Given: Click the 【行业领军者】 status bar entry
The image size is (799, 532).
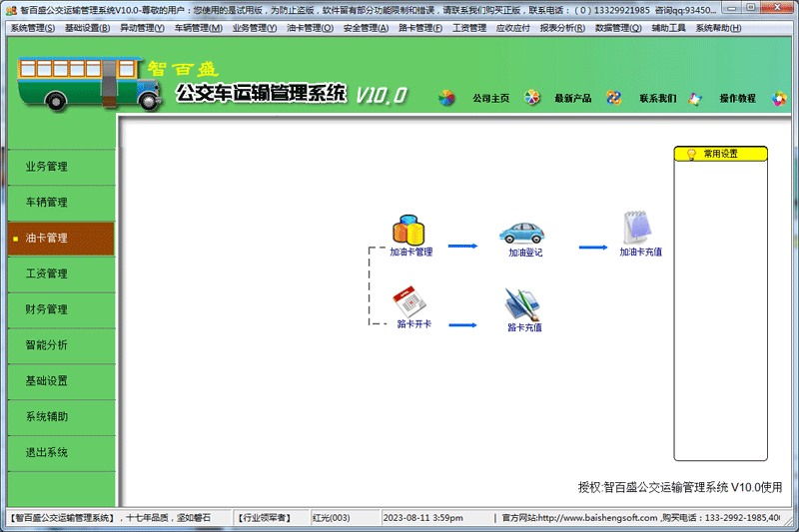Looking at the screenshot, I should click(264, 518).
